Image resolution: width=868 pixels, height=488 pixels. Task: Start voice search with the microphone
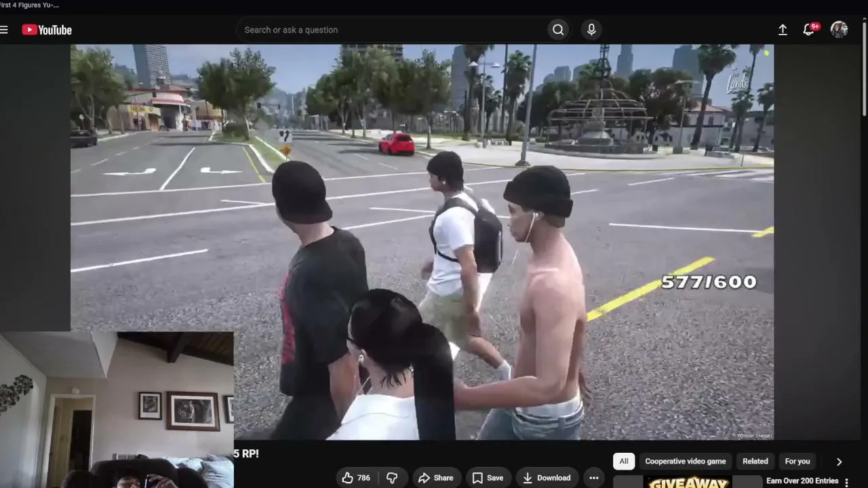[591, 30]
